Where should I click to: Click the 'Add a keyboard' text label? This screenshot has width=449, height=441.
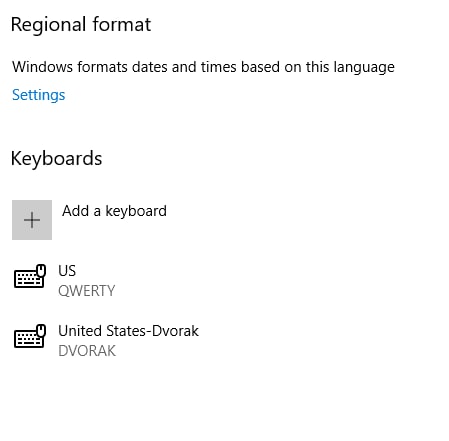click(114, 211)
